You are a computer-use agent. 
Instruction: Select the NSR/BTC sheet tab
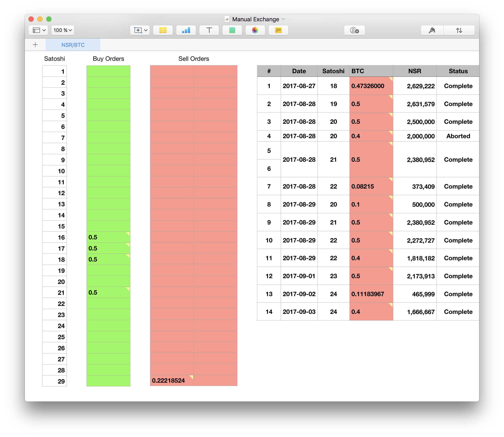73,45
